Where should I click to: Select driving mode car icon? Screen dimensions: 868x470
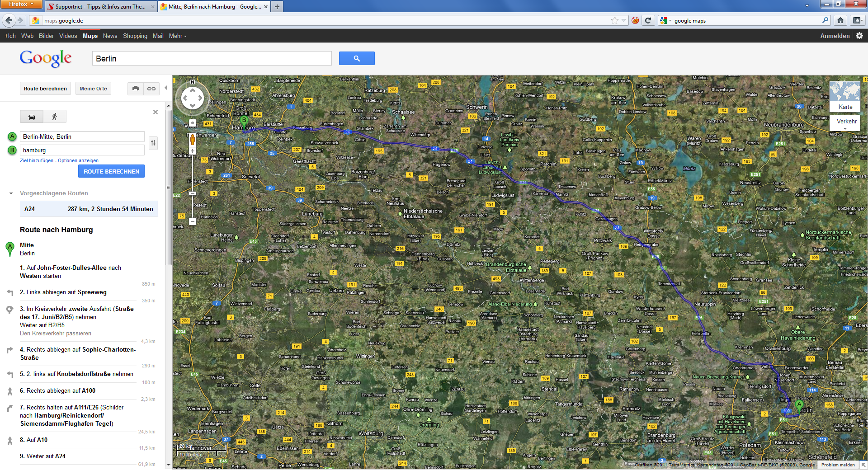(32, 116)
